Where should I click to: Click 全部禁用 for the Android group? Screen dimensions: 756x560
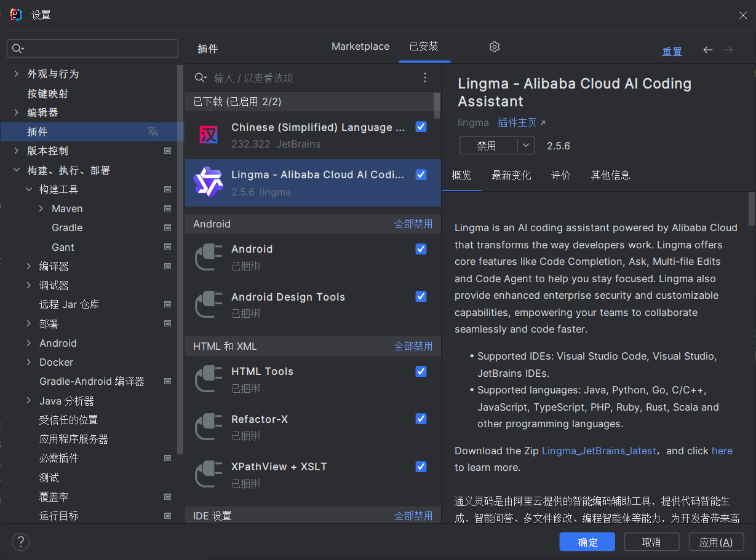[413, 224]
